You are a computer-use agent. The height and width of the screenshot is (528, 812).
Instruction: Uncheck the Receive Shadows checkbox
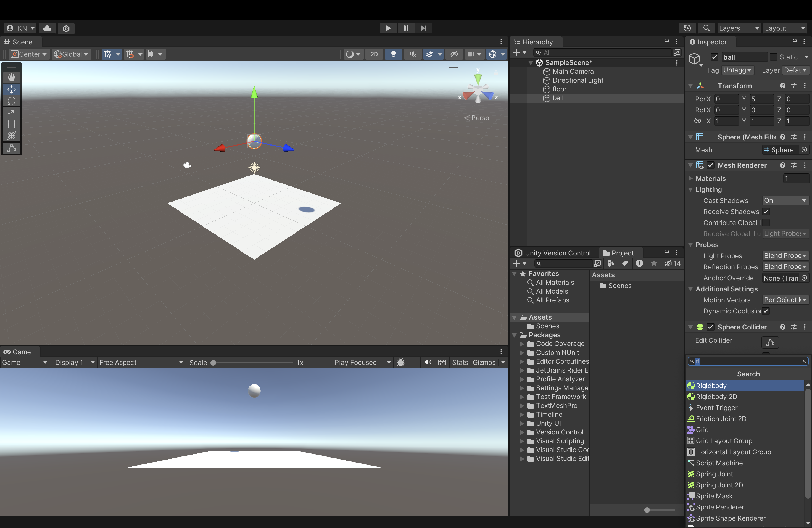766,212
